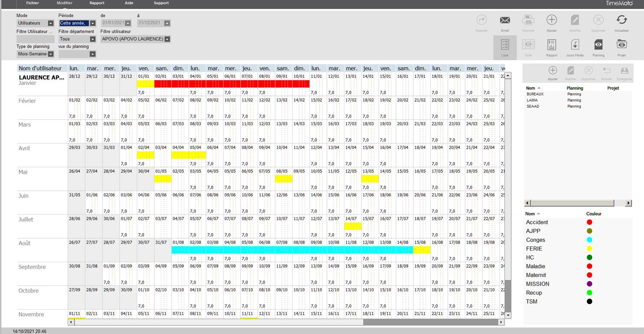Screen dimensions: 644x334
Task: Click the cyan Conges color dot
Action: point(590,240)
